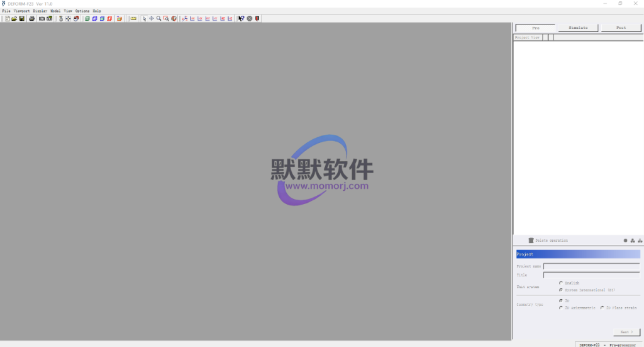Screen dimensions: 644x347
Task: Click the Print toolbar icon
Action: pyautogui.click(x=31, y=19)
